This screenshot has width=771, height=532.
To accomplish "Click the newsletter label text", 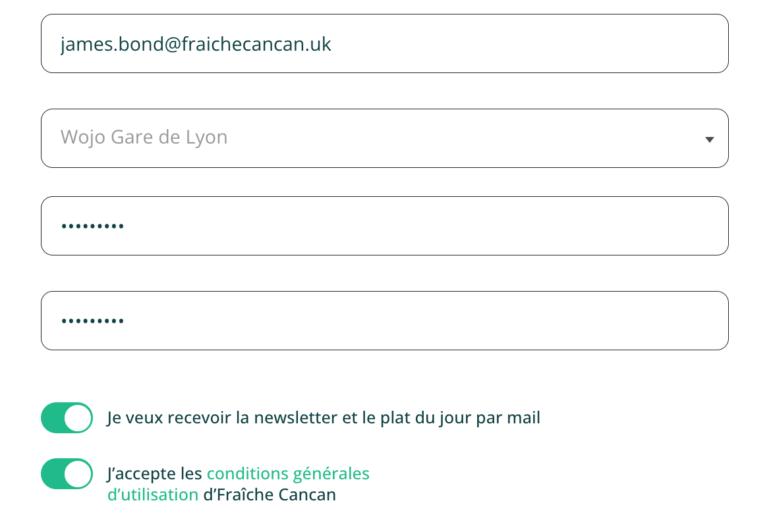I will click(324, 418).
